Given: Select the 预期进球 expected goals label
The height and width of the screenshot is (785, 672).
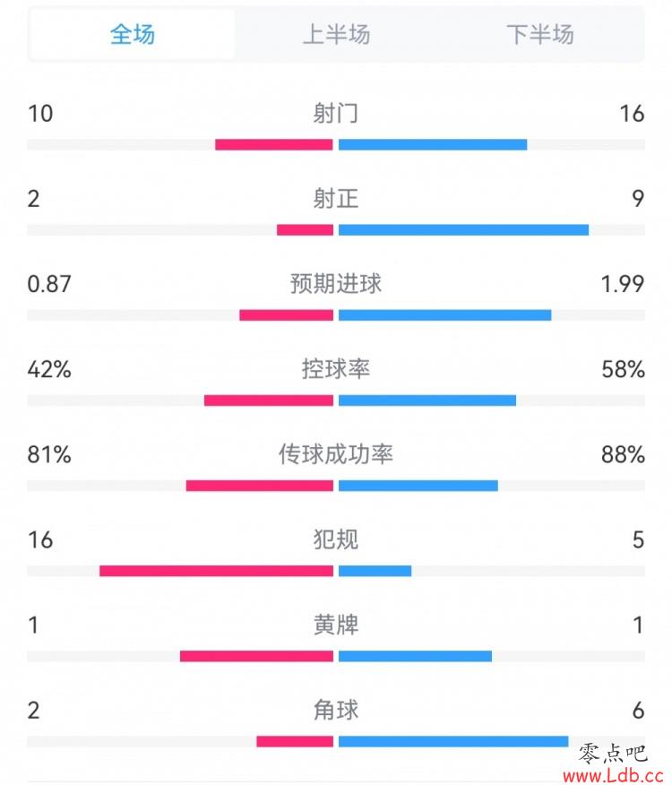Looking at the screenshot, I should click(x=336, y=283).
